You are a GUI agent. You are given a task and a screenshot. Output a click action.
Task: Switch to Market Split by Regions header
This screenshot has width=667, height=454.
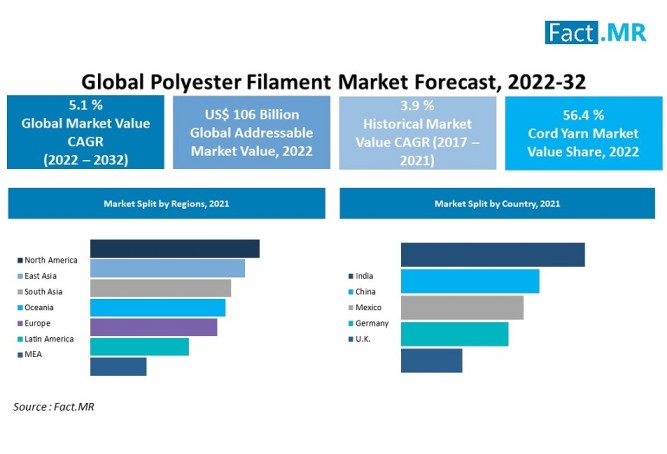click(x=166, y=203)
